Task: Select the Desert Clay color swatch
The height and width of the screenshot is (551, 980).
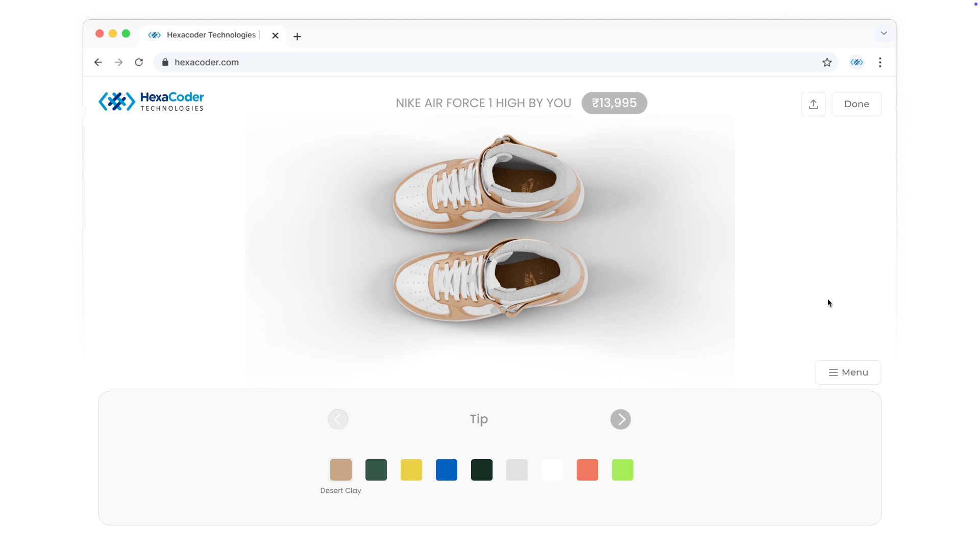Action: click(340, 470)
